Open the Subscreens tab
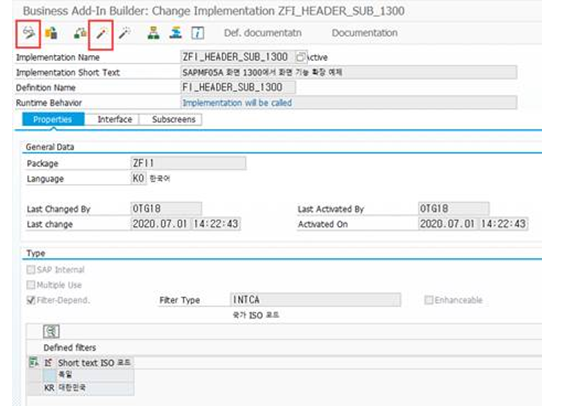The image size is (578, 407). (173, 119)
